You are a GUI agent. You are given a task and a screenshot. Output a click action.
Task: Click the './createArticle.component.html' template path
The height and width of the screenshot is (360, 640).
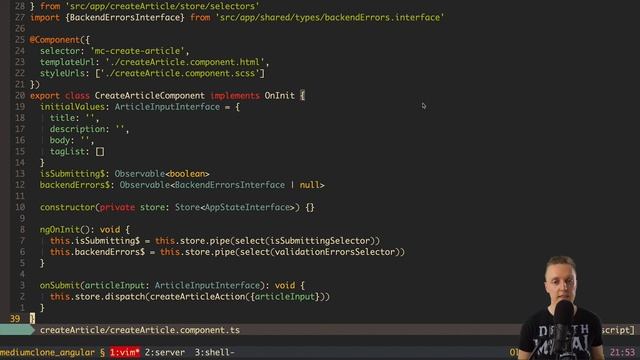(x=185, y=62)
